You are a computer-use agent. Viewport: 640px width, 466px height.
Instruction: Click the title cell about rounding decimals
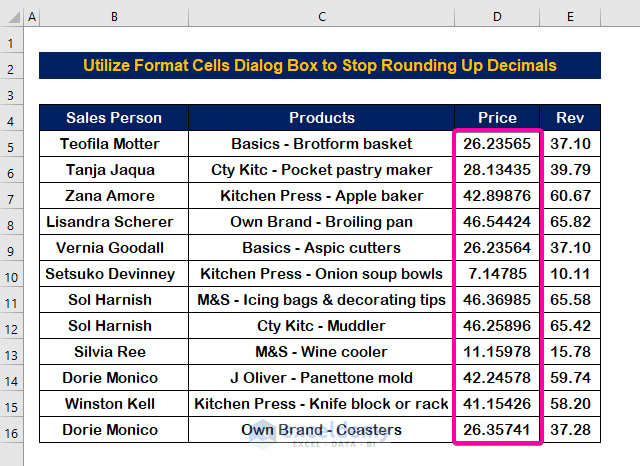pyautogui.click(x=320, y=66)
